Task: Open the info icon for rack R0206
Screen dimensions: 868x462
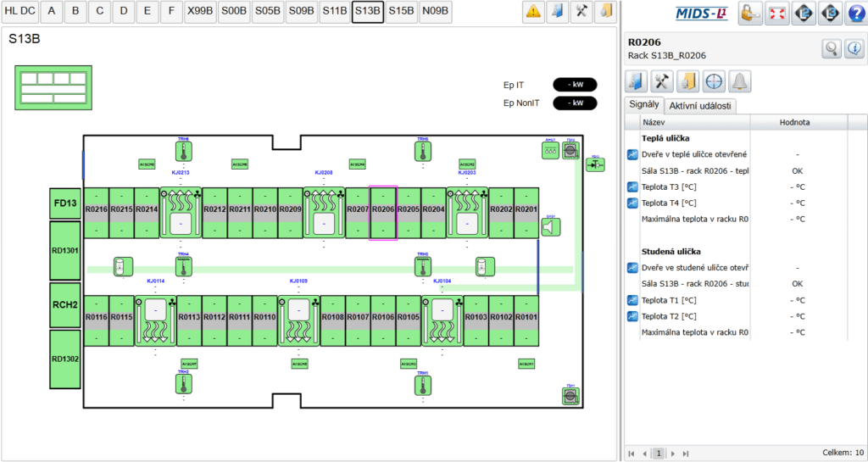Action: (854, 49)
